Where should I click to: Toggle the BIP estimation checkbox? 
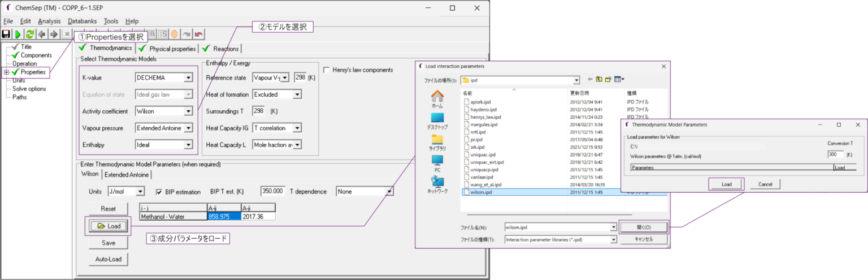(x=159, y=192)
